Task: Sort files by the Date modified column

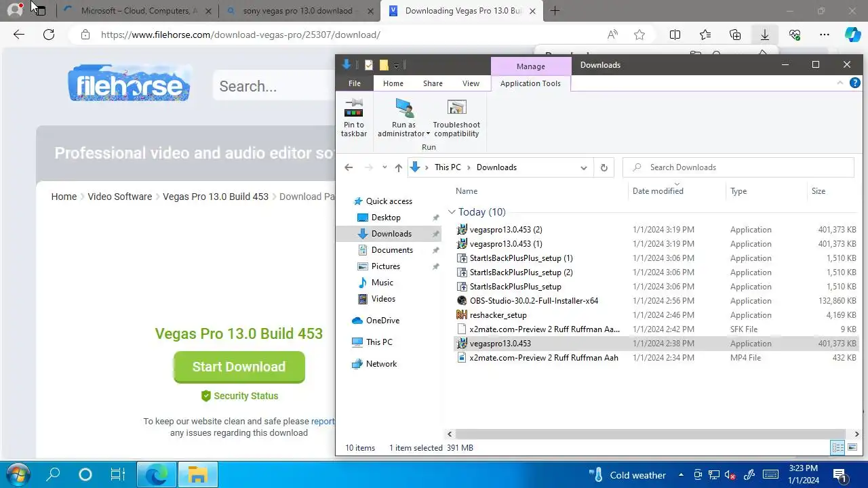Action: (x=658, y=191)
